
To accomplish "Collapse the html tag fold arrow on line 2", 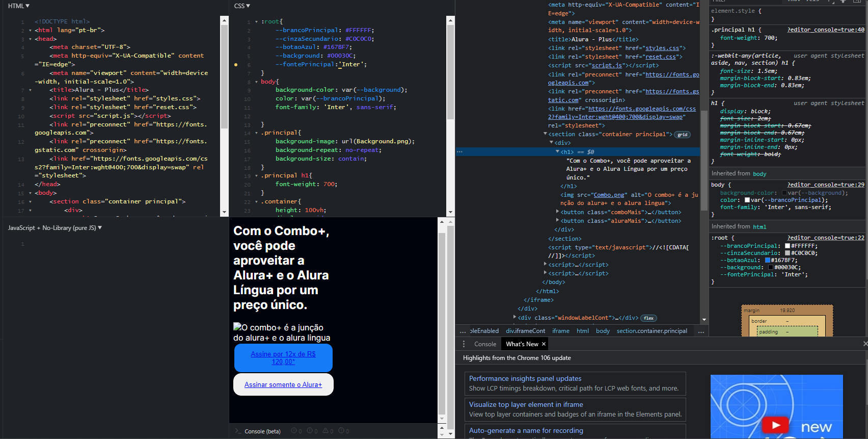I will [30, 31].
